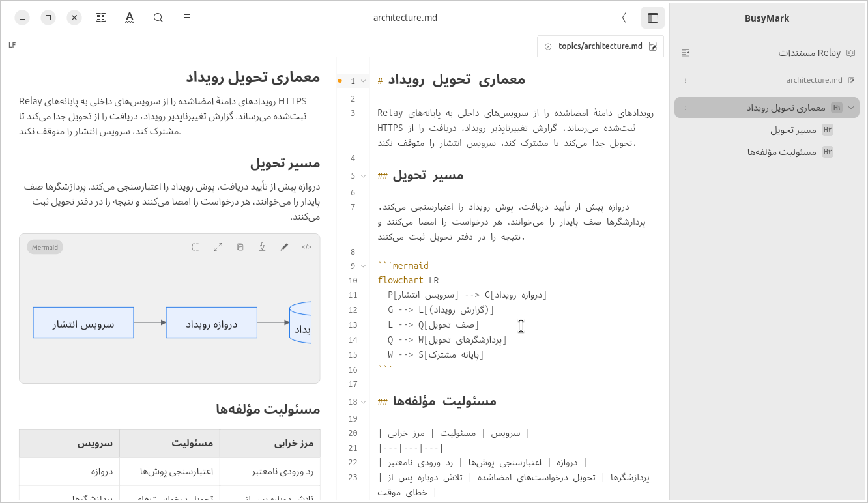Click the دروازه رویداد diagram node
Viewport: 868px width, 503px height.
tap(212, 323)
